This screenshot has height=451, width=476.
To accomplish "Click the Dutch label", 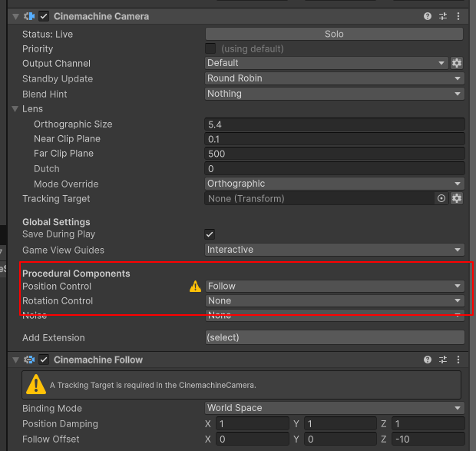I will (46, 169).
